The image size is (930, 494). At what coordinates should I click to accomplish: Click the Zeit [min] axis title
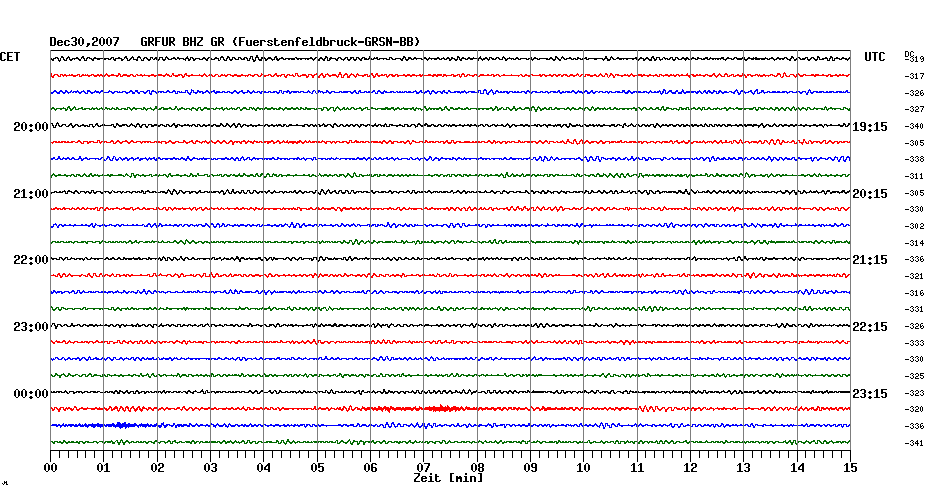pyautogui.click(x=448, y=478)
